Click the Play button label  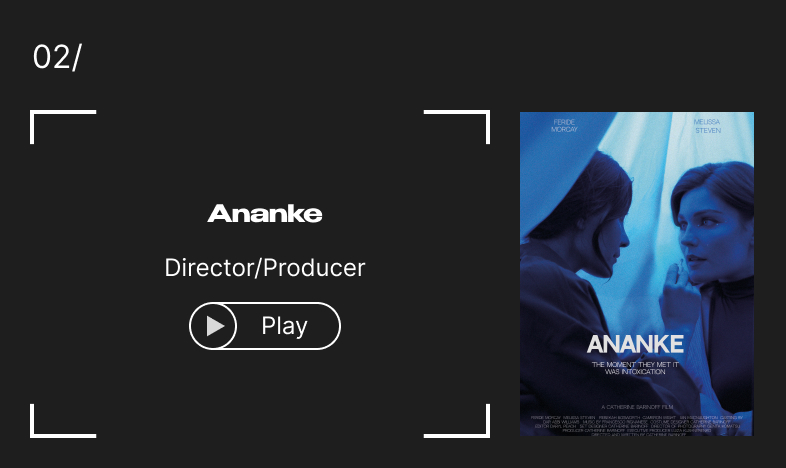pos(284,326)
